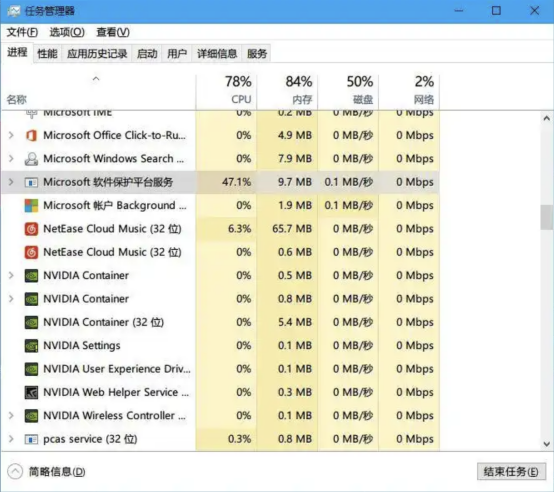Open the 查看(V) menu

(x=113, y=32)
